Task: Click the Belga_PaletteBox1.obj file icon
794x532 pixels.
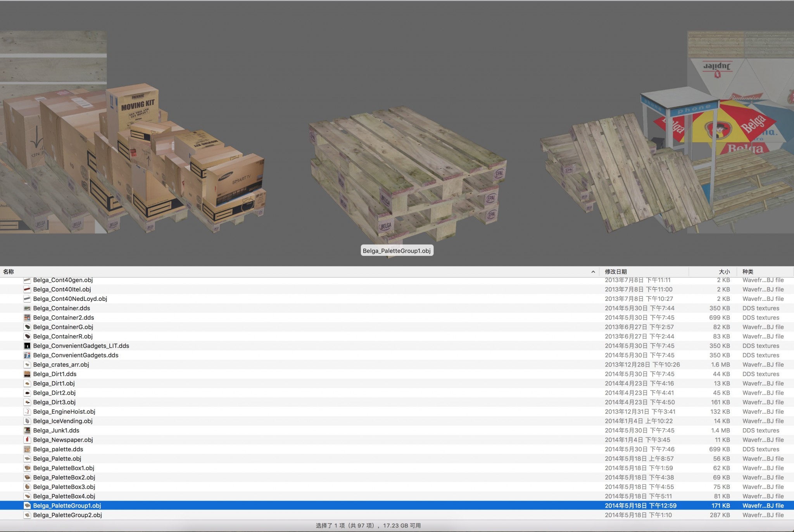Action: pos(27,468)
